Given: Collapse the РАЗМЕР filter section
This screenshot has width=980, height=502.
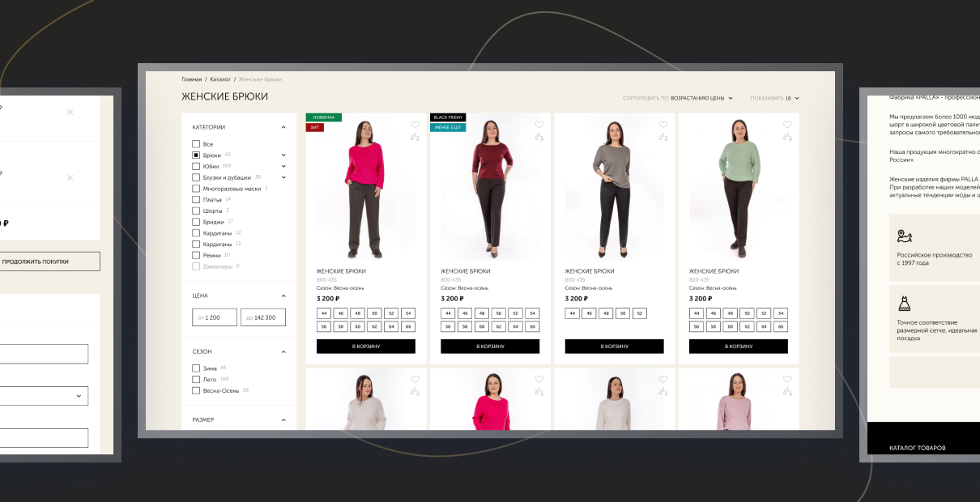Looking at the screenshot, I should (283, 419).
